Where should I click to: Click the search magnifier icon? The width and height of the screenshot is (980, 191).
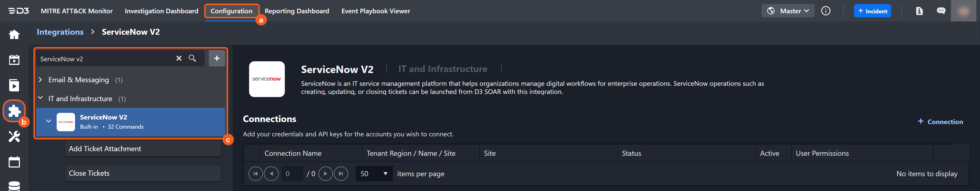[192, 58]
